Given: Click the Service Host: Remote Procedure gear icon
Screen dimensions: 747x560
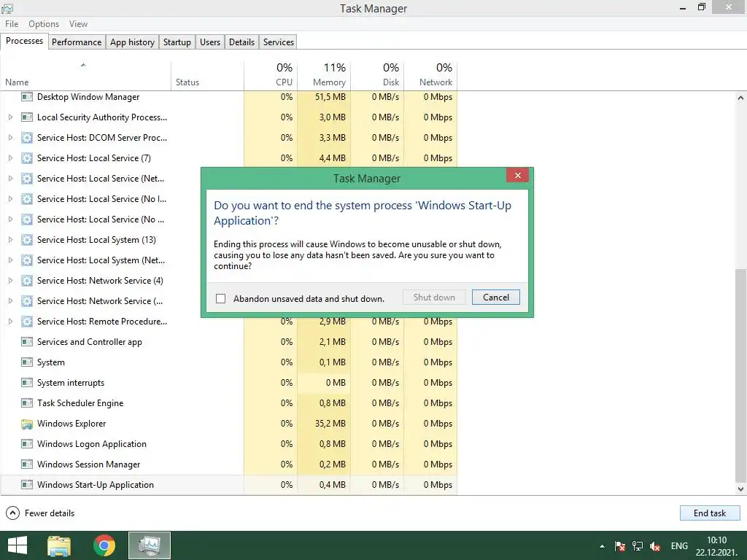Looking at the screenshot, I should 27,322.
